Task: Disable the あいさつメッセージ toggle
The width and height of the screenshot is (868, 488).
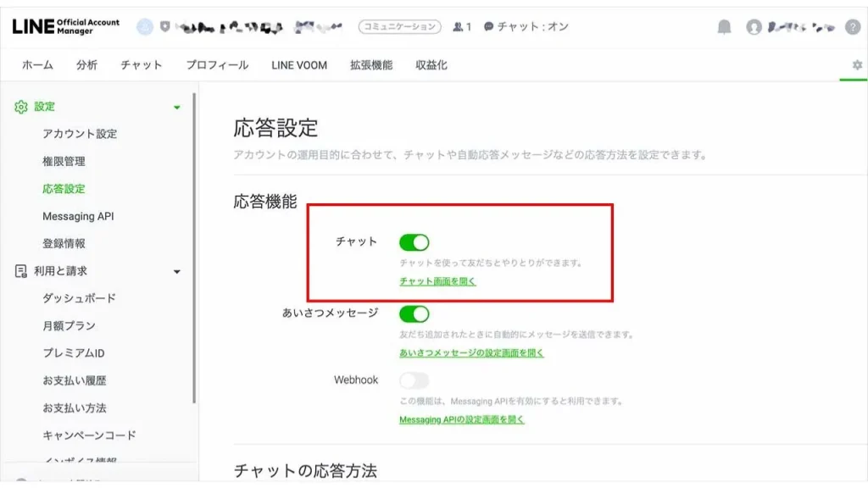Action: click(415, 313)
